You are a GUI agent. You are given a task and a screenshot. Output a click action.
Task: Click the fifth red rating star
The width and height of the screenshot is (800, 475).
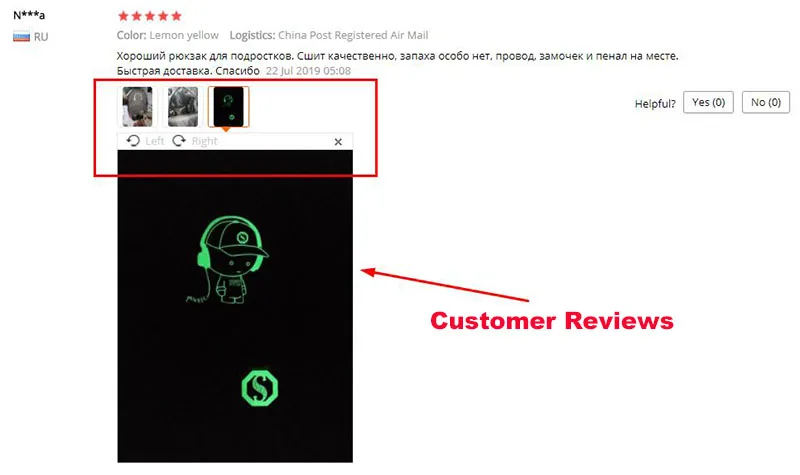pyautogui.click(x=177, y=16)
